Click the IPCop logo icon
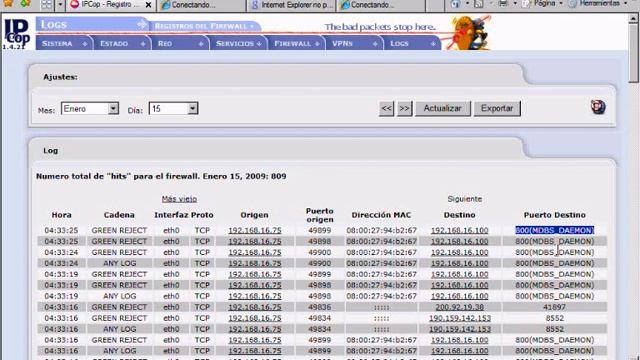 click(16, 34)
